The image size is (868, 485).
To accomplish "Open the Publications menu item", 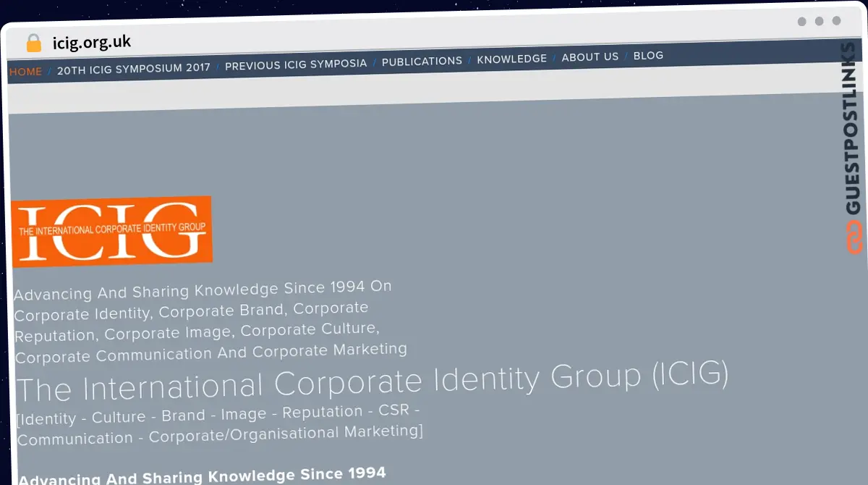I will 422,61.
